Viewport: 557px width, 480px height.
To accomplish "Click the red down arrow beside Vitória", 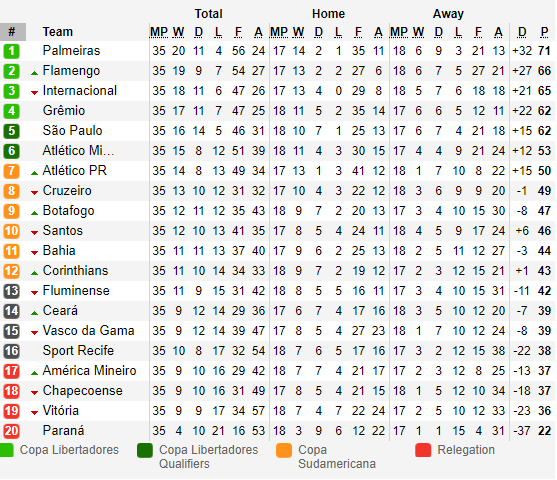I will (x=34, y=412).
